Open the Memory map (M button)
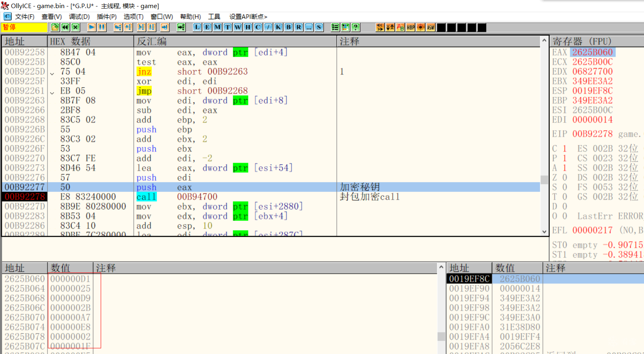This screenshot has height=354, width=644. 218,27
